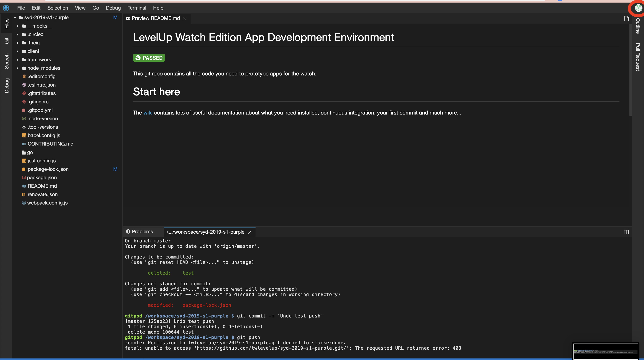Click the open-source-file icon in preview toolbar
644x360 pixels.
coord(626,19)
